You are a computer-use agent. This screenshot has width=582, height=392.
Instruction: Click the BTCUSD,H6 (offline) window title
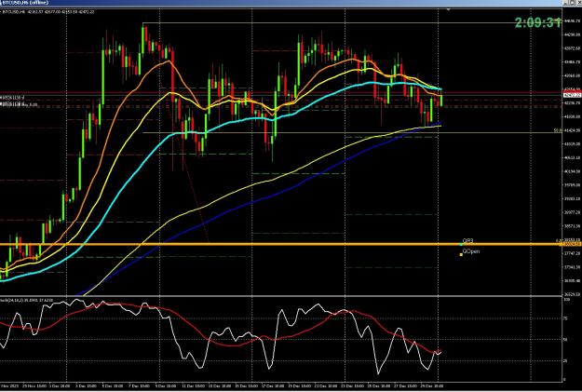26,3
